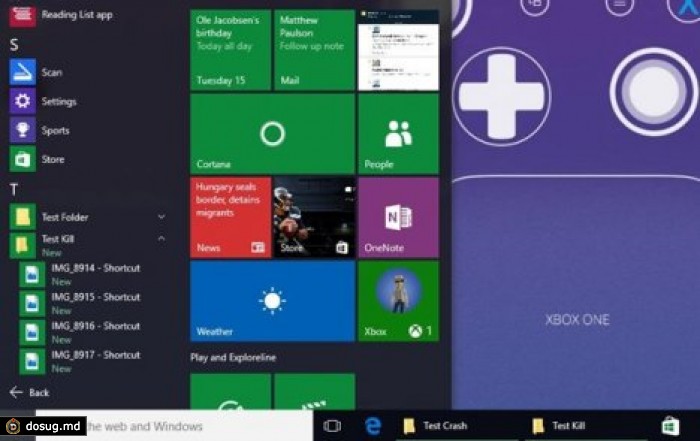This screenshot has height=441, width=700.
Task: Click the XBOX ONE label
Action: [577, 320]
